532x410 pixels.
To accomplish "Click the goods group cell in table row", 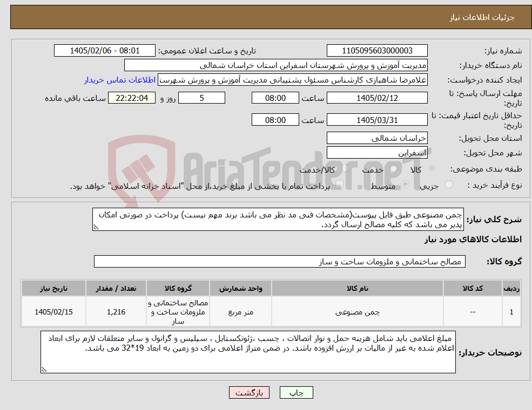I will click(x=178, y=312).
